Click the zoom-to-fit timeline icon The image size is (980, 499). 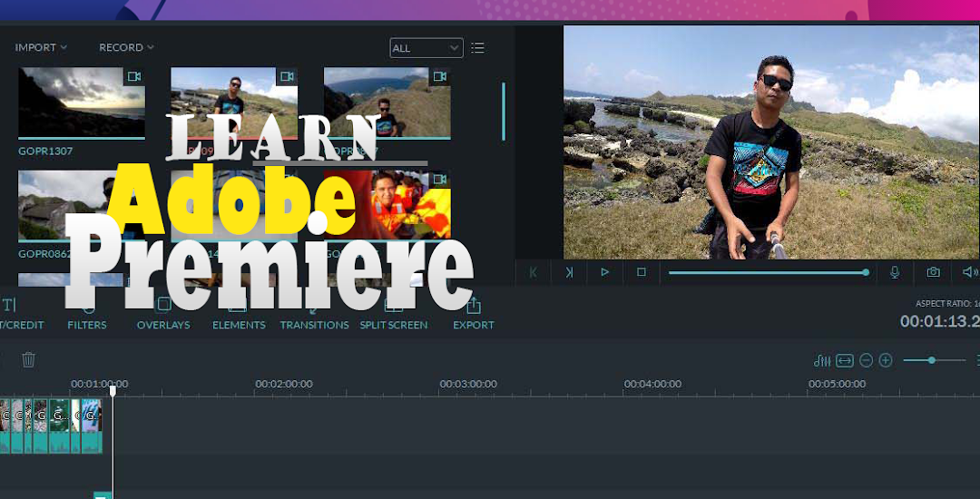[x=845, y=360]
